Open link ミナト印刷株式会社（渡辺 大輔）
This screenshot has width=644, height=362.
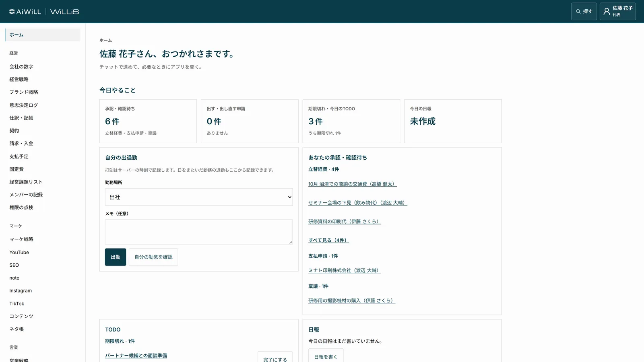tap(345, 271)
